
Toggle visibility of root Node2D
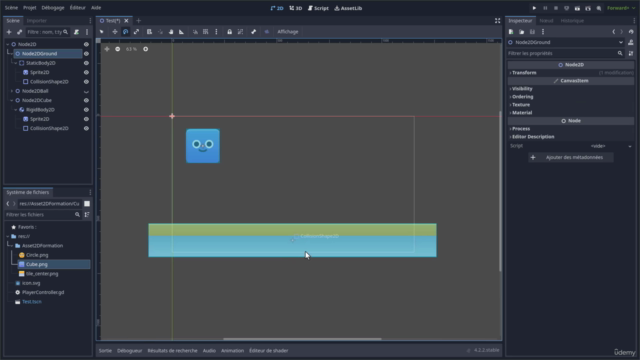pos(86,44)
